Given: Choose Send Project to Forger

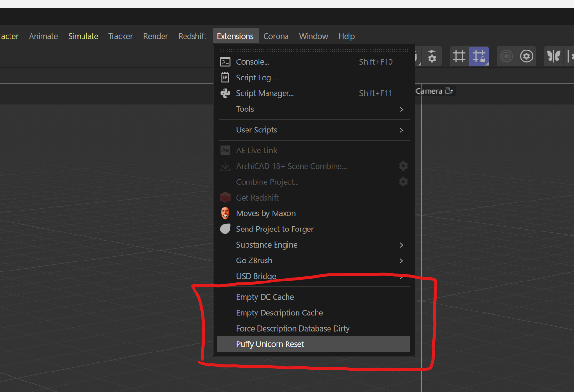Looking at the screenshot, I should [x=314, y=229].
